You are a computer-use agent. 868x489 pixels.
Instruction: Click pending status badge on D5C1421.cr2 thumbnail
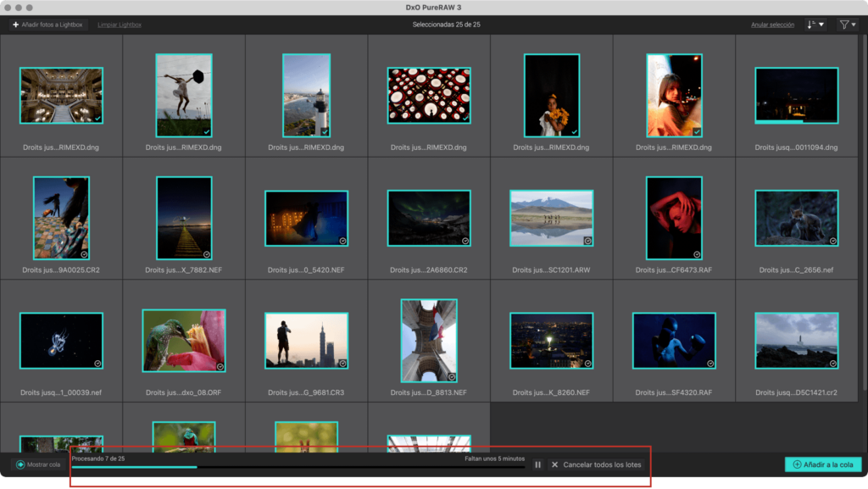tap(833, 364)
